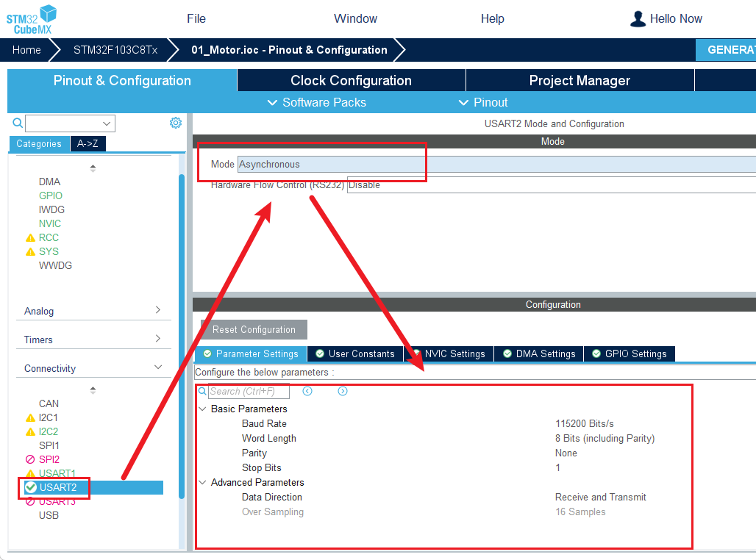
Task: Open the NVIC Settings tab
Action: [449, 354]
